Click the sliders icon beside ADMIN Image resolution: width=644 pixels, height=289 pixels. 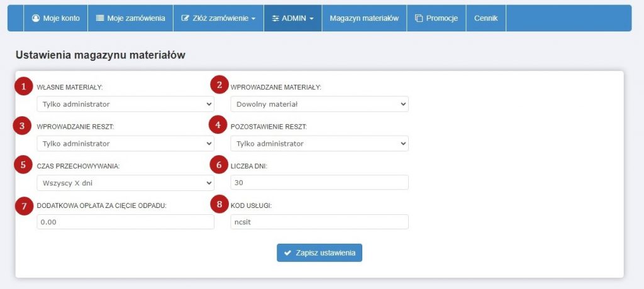pos(275,18)
